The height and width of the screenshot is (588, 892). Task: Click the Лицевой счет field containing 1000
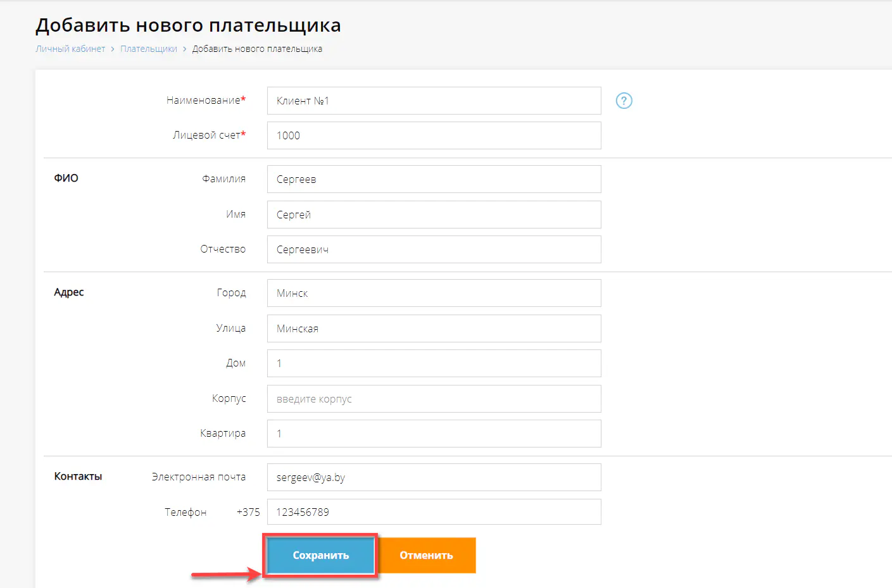point(434,135)
